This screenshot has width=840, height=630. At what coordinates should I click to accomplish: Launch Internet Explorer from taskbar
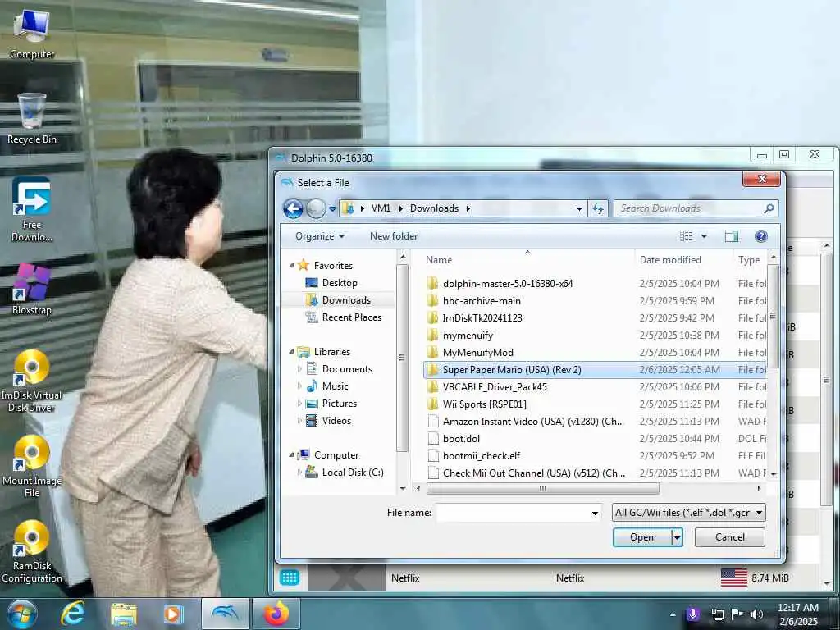tap(73, 614)
